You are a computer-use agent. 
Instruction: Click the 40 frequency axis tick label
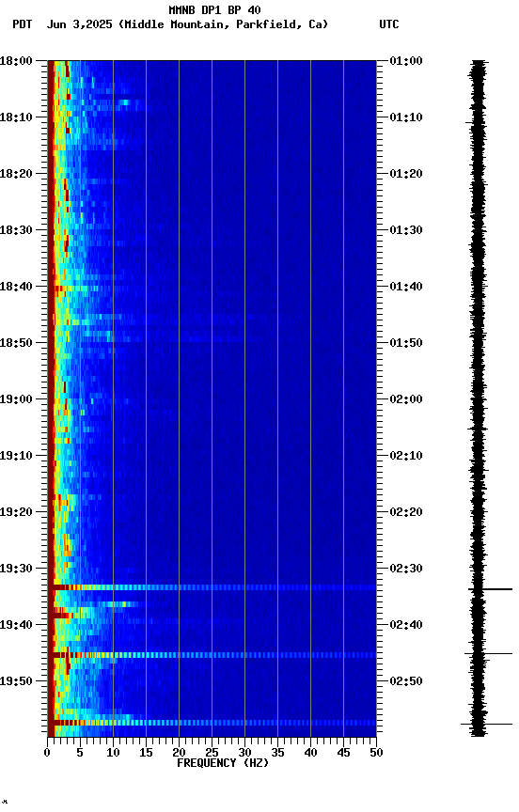310,753
